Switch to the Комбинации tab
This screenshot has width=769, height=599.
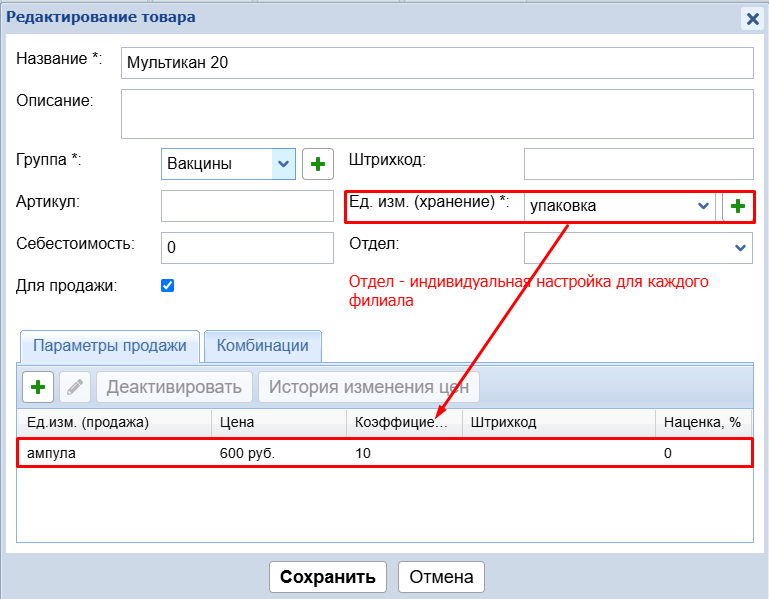tap(262, 346)
